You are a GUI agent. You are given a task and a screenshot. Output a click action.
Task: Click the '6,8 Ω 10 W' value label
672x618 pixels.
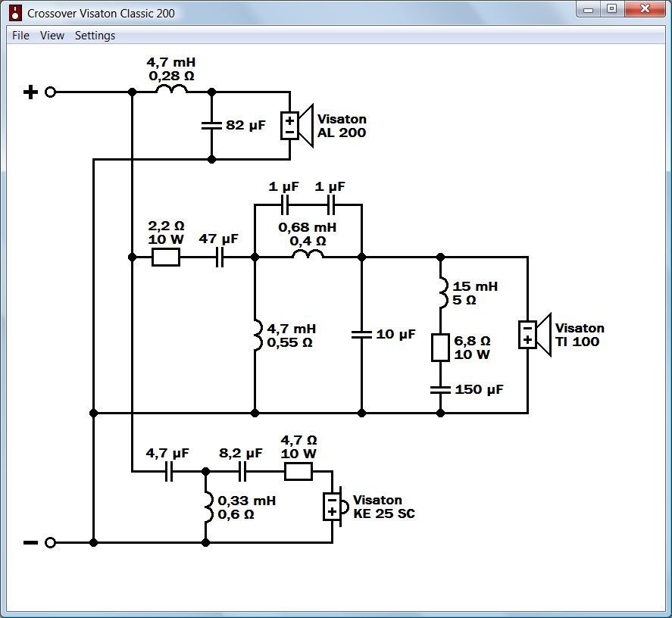click(x=472, y=348)
